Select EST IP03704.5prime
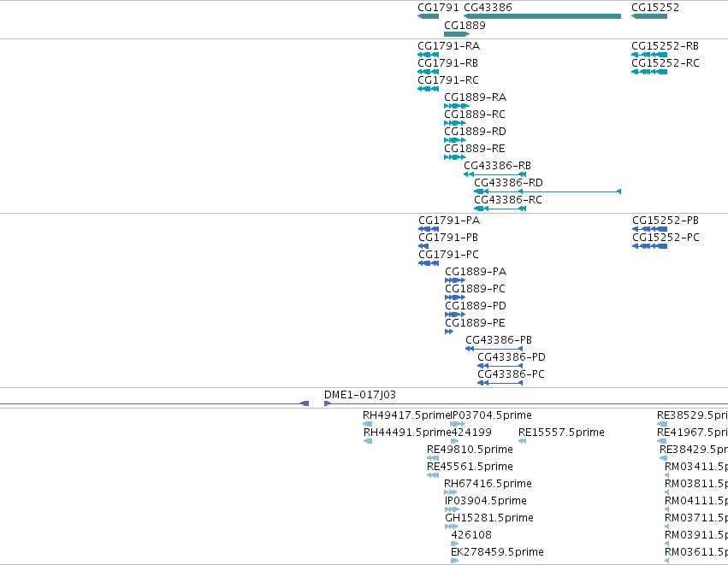728x565 pixels. tap(491, 415)
